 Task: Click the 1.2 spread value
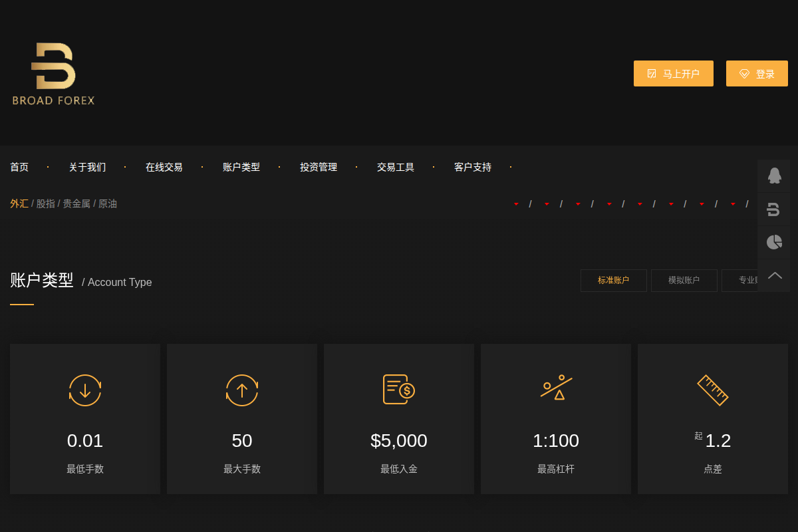coord(718,440)
